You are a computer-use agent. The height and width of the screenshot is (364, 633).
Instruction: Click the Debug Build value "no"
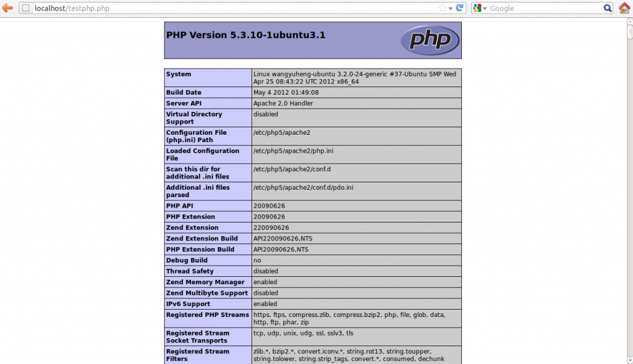pos(257,261)
